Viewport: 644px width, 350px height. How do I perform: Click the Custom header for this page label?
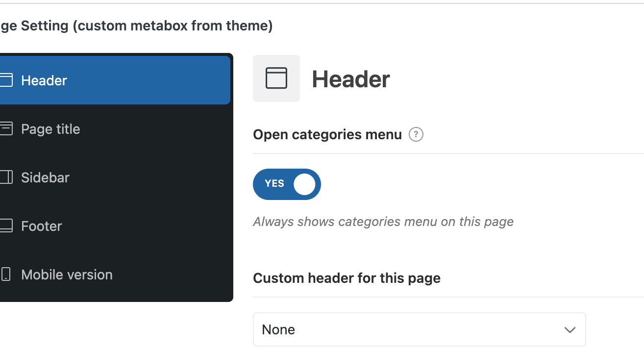tap(347, 278)
